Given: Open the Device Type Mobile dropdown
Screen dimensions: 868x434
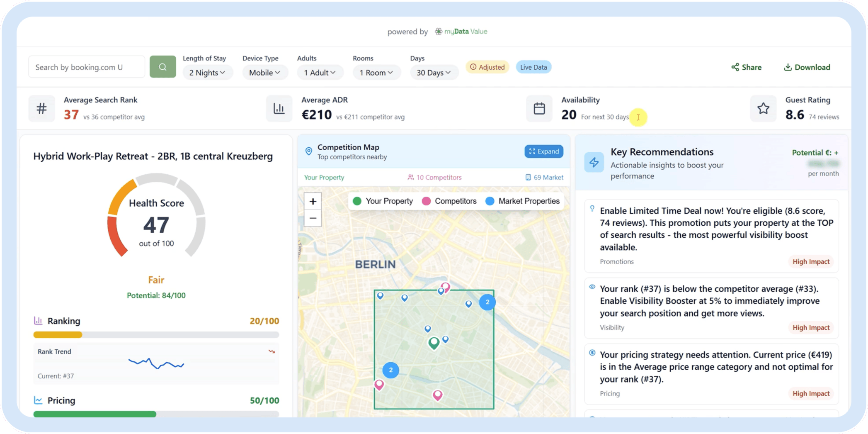Looking at the screenshot, I should [x=264, y=73].
